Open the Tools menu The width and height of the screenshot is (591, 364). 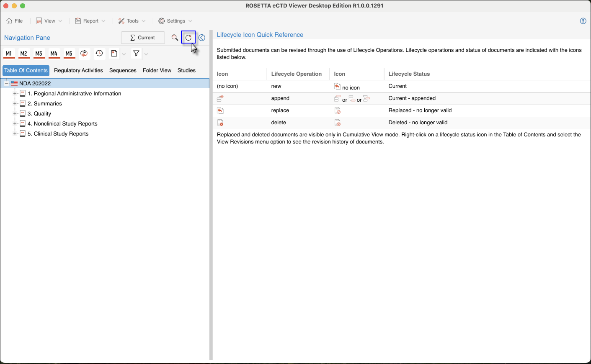(x=132, y=21)
